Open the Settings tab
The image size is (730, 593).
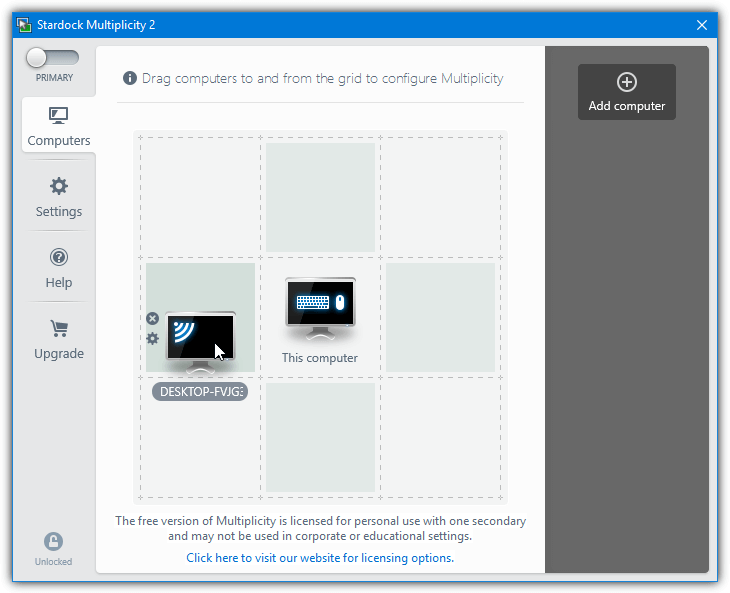(x=59, y=197)
